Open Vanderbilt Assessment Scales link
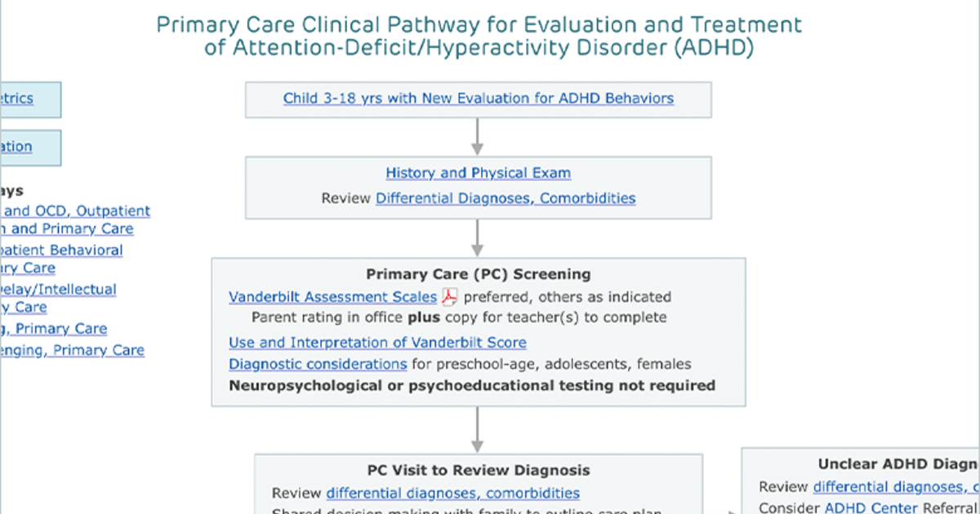The width and height of the screenshot is (980, 514). 332,297
